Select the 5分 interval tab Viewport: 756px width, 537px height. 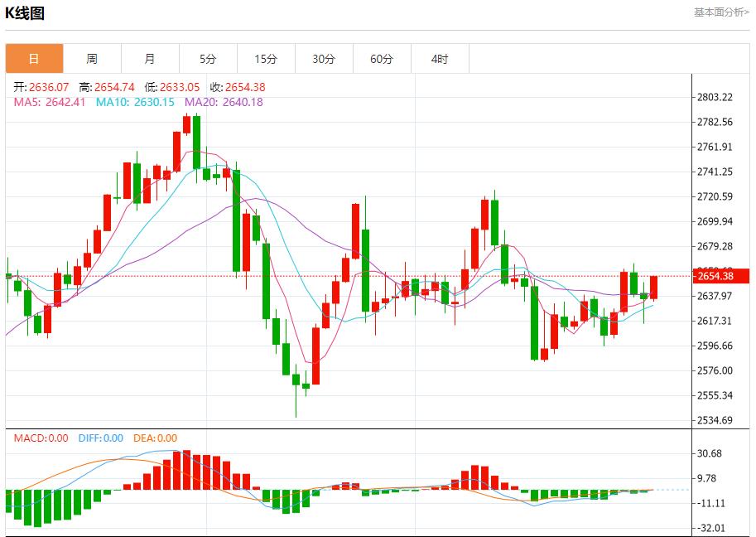(x=207, y=59)
